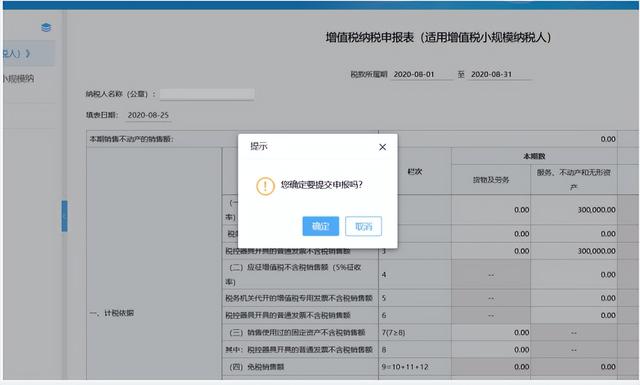The image size is (640, 385).
Task: Close the 提示 dialog with X
Action: (x=382, y=147)
